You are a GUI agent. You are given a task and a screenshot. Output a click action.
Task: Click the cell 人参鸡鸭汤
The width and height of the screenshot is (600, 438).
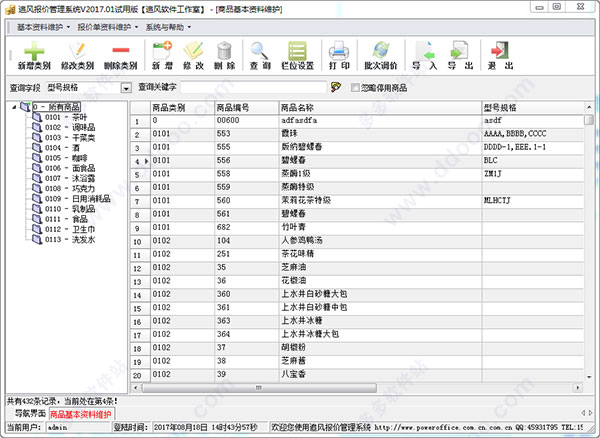tap(380, 241)
